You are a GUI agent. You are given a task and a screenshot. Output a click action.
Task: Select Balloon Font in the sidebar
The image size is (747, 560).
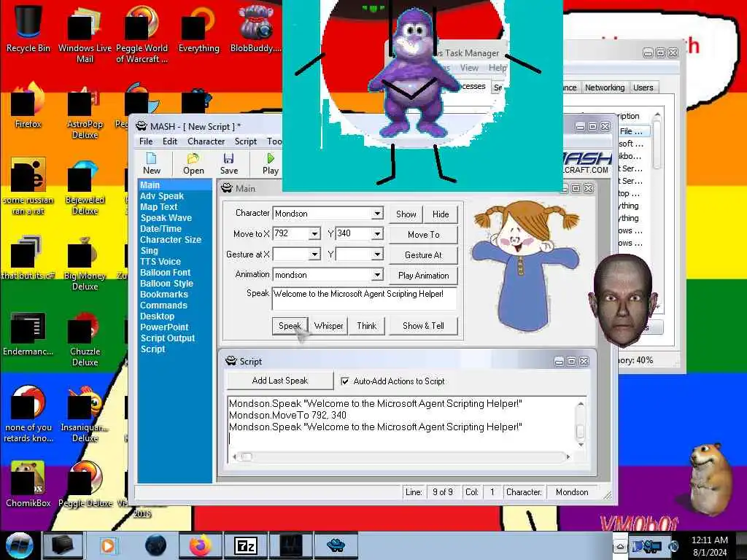[166, 273]
